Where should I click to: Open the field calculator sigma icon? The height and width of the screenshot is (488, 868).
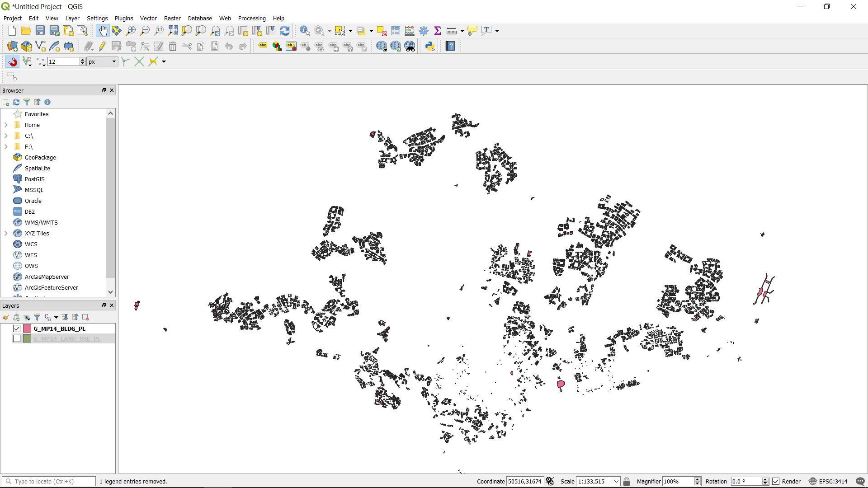pyautogui.click(x=438, y=31)
